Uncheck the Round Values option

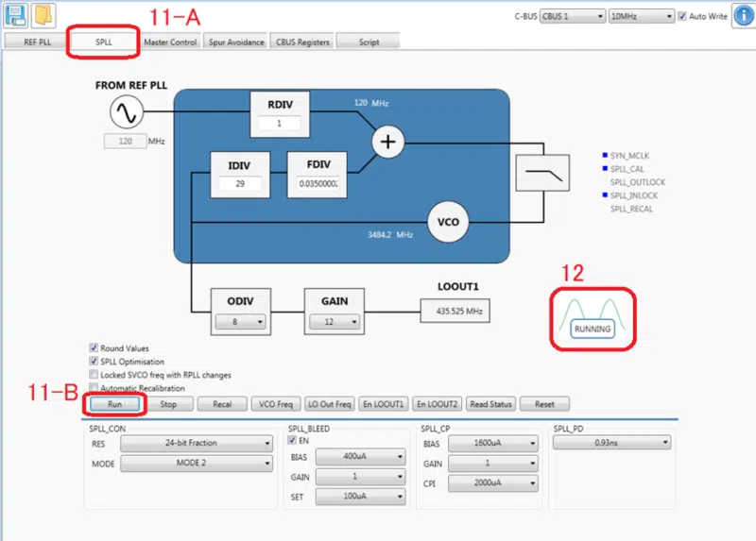pyautogui.click(x=94, y=348)
